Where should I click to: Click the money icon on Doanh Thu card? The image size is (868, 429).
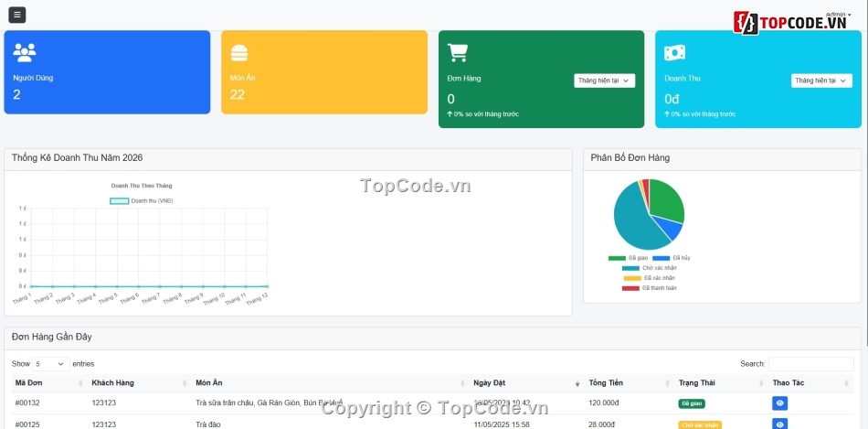pyautogui.click(x=675, y=53)
